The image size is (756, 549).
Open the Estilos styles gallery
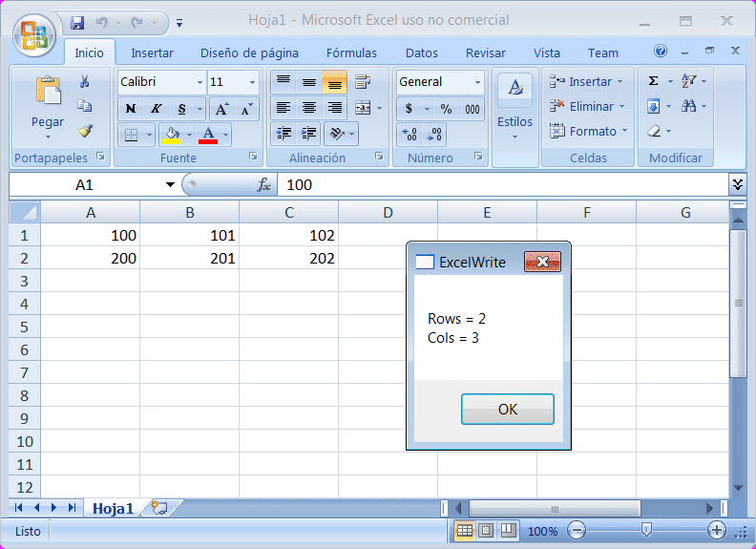pos(514,106)
